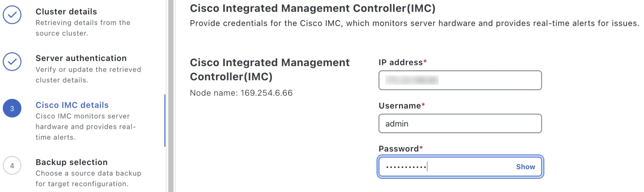The width and height of the screenshot is (644, 192).
Task: Click the Server authentication completed checkmark icon
Action: coord(12,62)
